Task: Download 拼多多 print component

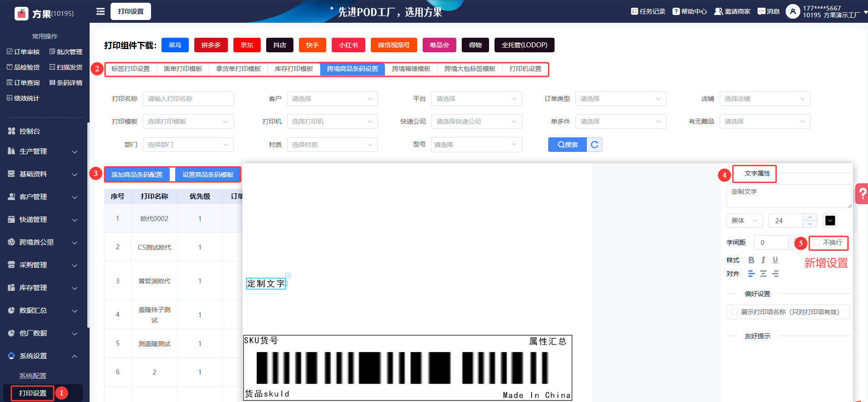Action: click(x=211, y=45)
